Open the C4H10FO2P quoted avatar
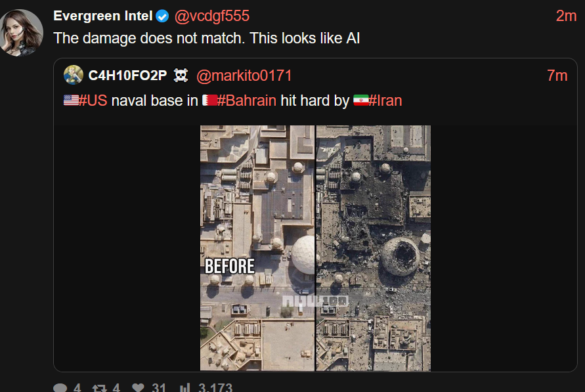The height and width of the screenshot is (392, 585). [x=73, y=75]
